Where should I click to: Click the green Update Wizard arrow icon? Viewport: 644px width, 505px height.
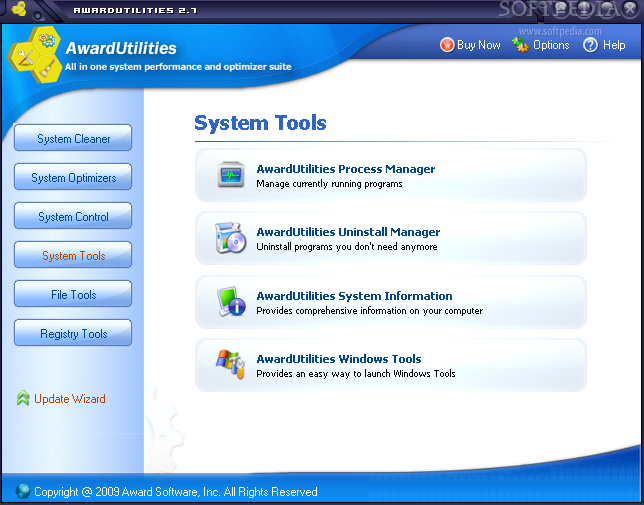click(23, 398)
